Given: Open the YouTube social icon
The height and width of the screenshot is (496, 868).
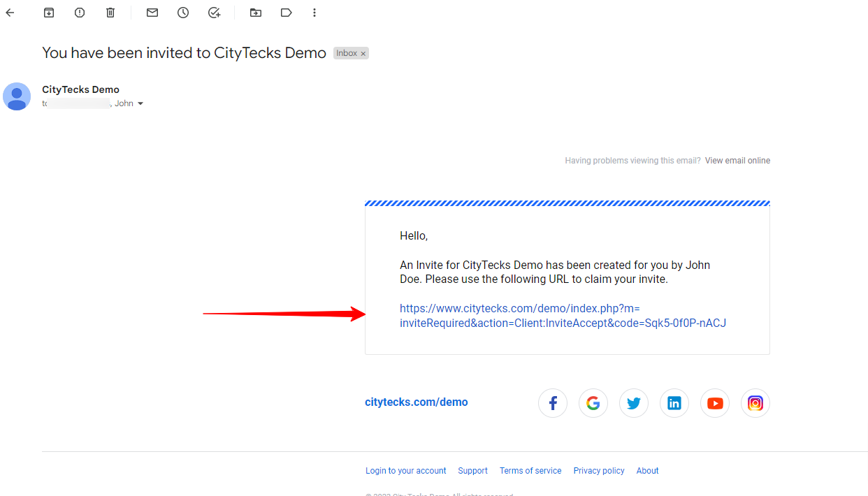Looking at the screenshot, I should (715, 403).
